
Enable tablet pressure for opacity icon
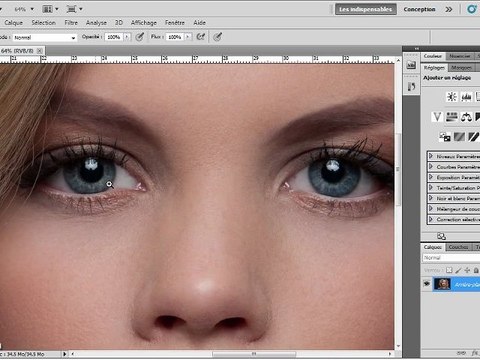pos(140,37)
